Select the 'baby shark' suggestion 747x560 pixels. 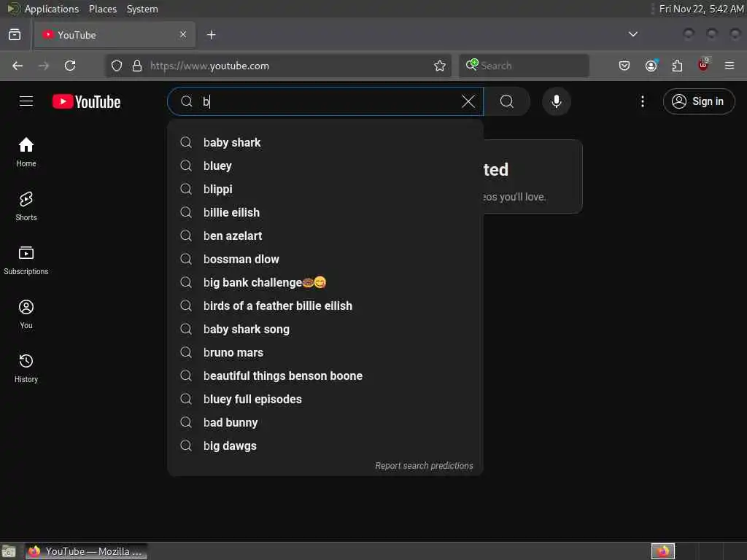(325, 142)
